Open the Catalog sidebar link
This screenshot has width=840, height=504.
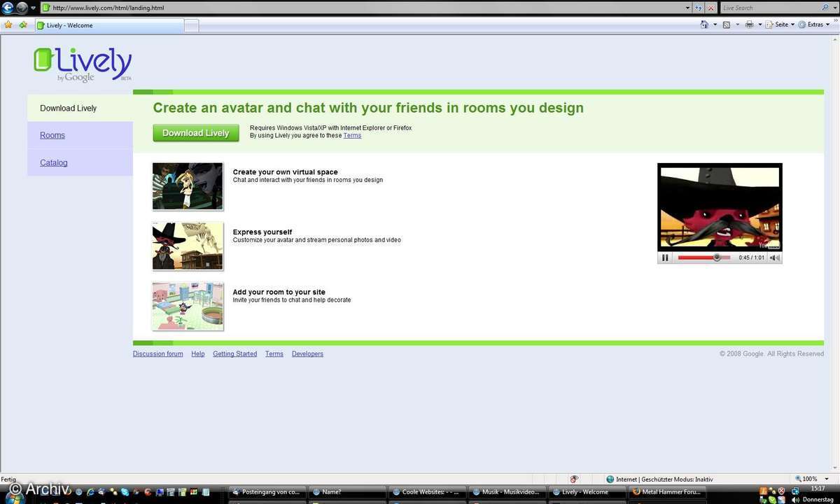tap(54, 162)
